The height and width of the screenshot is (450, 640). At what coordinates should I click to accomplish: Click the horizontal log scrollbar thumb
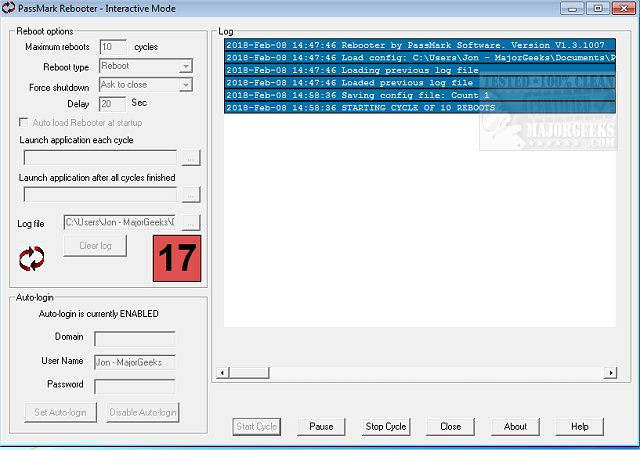249,372
